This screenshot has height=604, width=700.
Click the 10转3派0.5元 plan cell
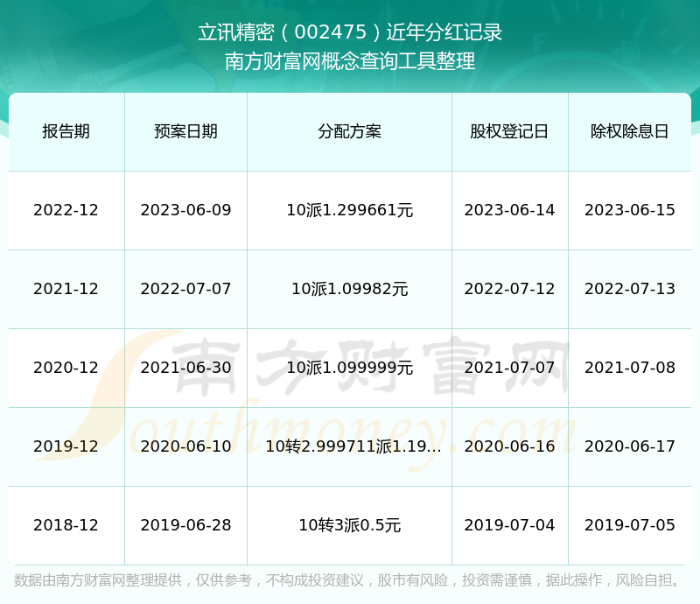350,525
